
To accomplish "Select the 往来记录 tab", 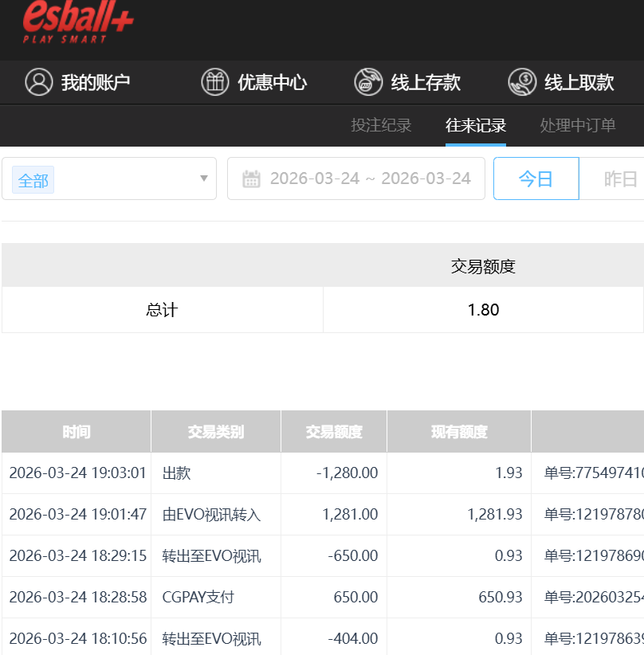I will coord(475,125).
